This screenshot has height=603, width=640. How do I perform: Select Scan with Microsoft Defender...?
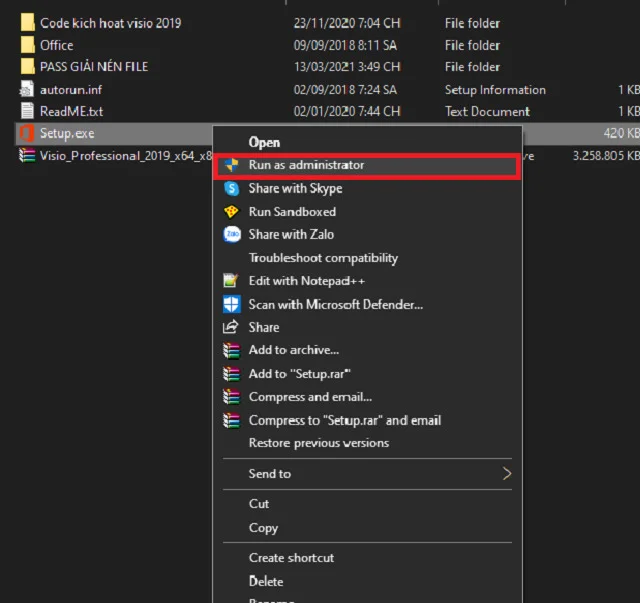pos(367,304)
